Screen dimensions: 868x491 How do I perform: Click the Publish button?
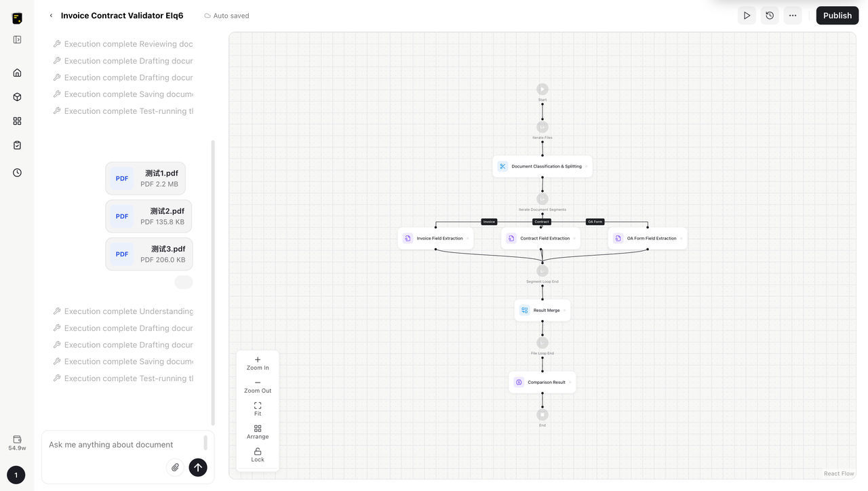tap(837, 16)
